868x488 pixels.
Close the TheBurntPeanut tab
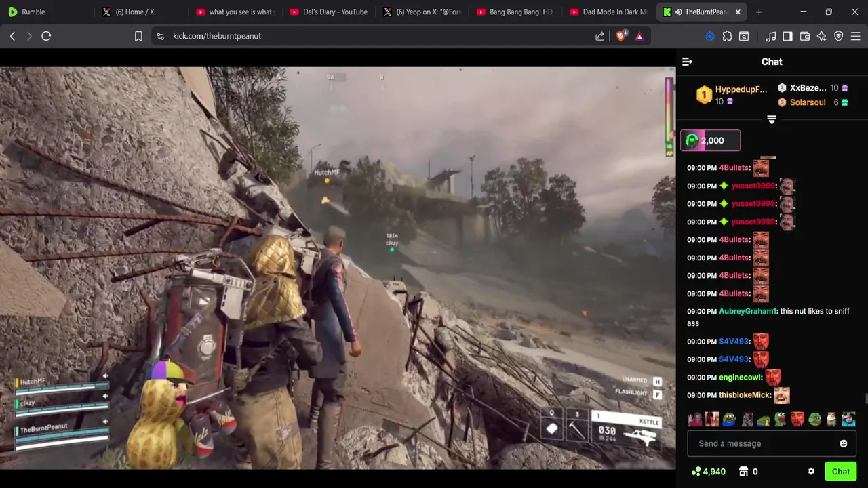[738, 12]
